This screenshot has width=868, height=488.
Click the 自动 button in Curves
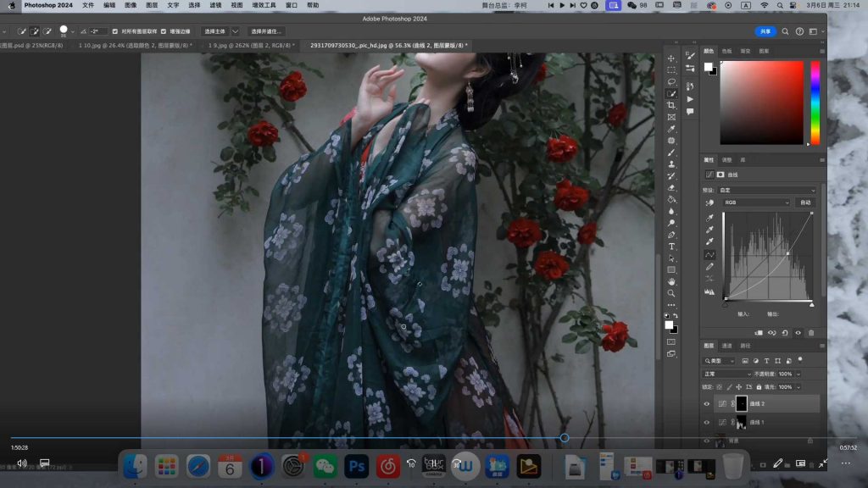coord(805,202)
